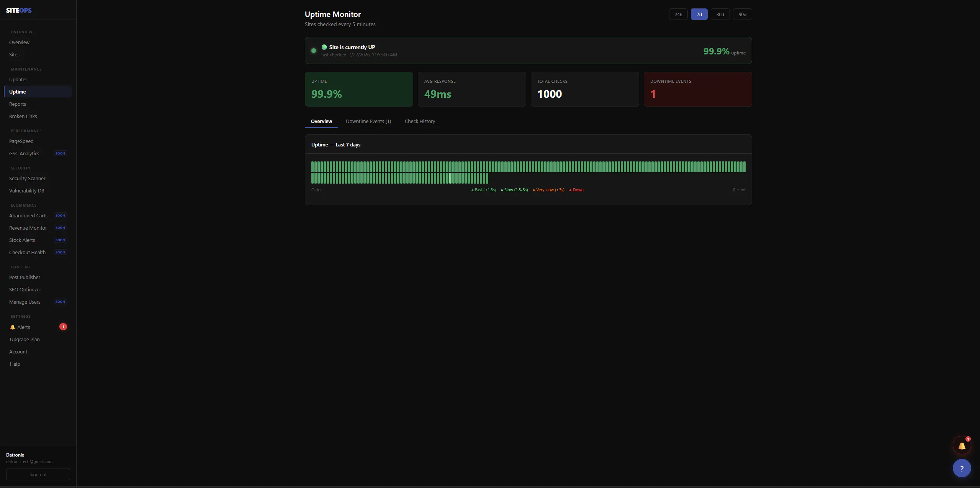Click the red alerts count badge
Screen dimensions: 980x488
pos(63,327)
